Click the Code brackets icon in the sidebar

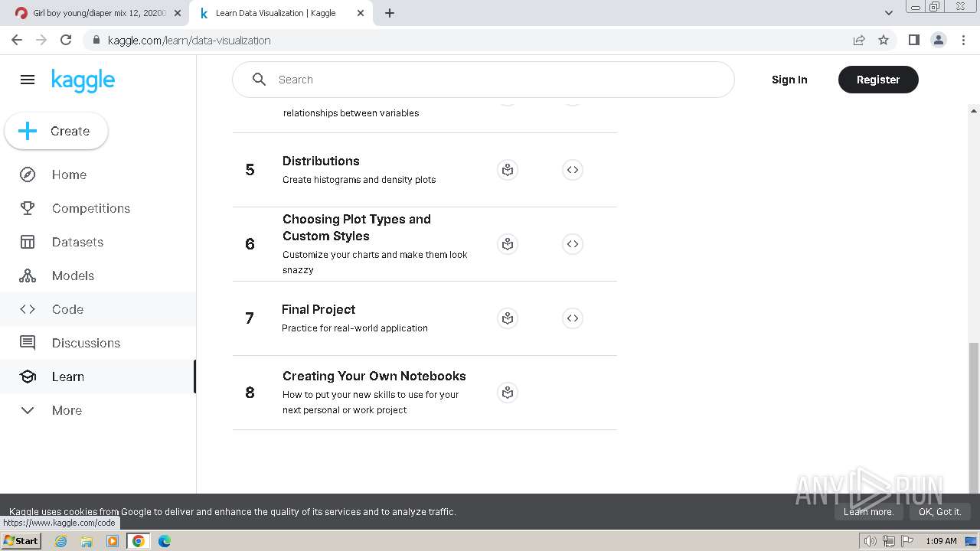(x=28, y=309)
